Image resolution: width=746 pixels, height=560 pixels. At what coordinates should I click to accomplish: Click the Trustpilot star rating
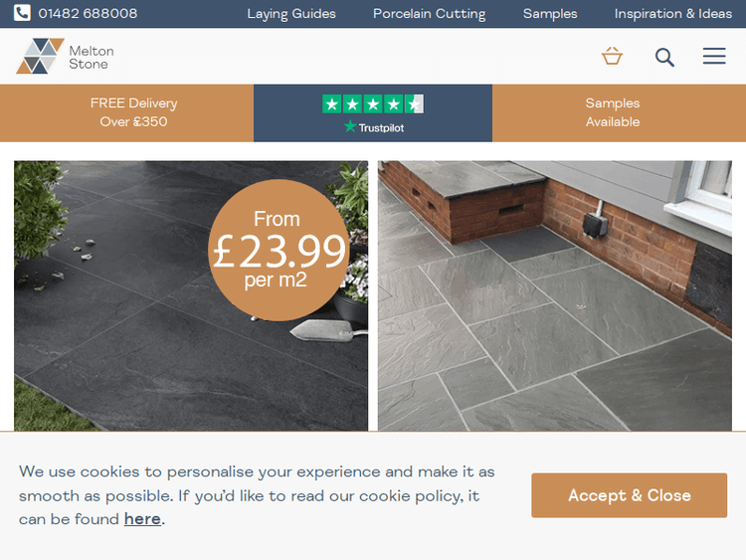coord(373,103)
